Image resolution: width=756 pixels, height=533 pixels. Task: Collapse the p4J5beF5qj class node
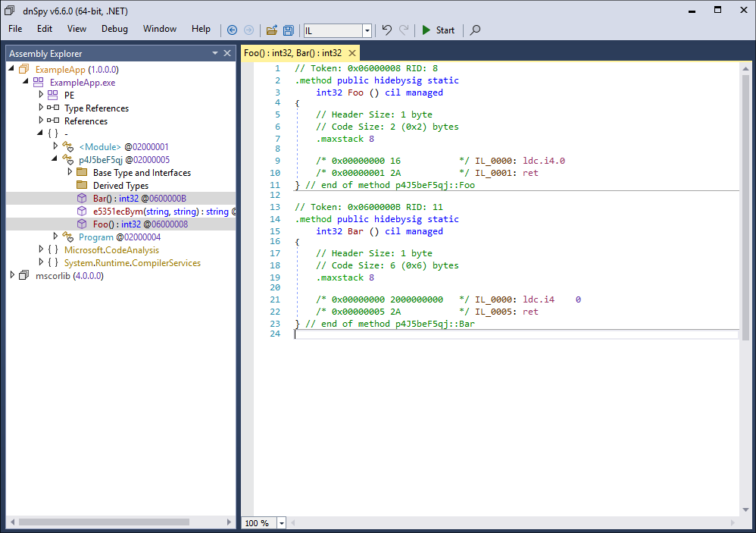[x=55, y=158]
